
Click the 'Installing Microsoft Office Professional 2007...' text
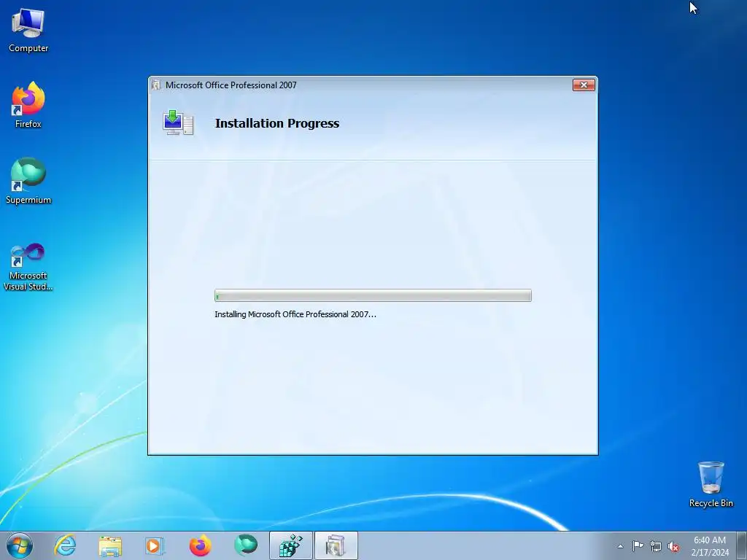pyautogui.click(x=295, y=314)
